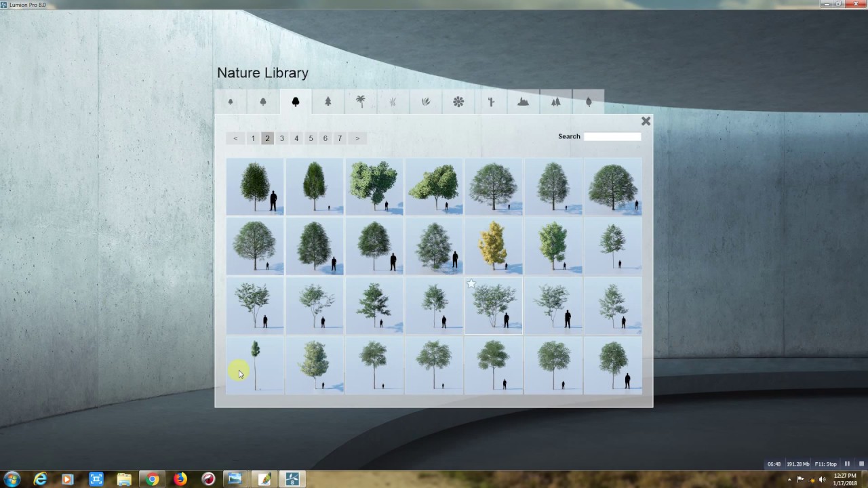Pick the thin columnar tree thumbnail

[x=255, y=365]
